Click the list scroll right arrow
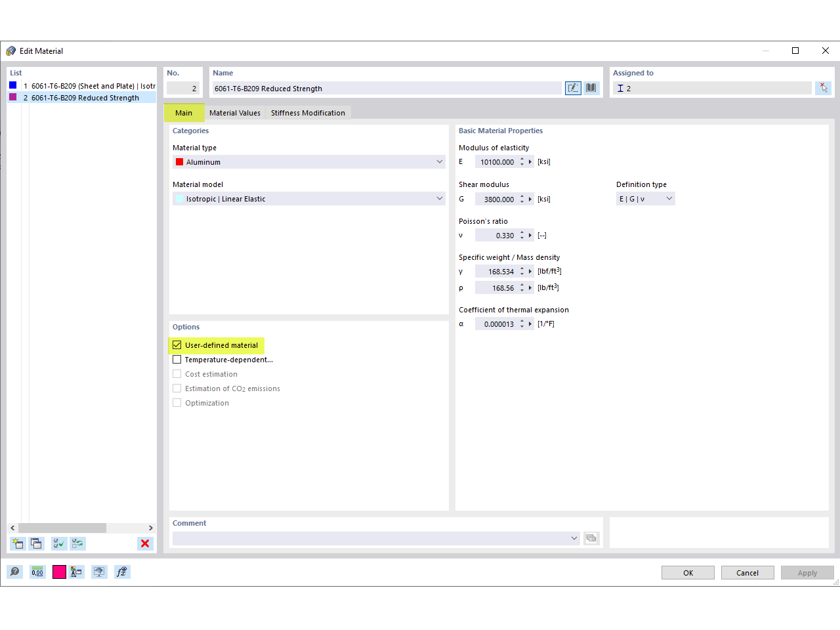 coord(151,528)
